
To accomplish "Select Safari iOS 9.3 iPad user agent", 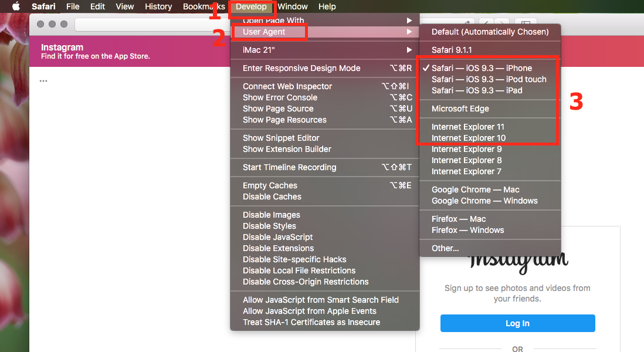I will point(490,90).
